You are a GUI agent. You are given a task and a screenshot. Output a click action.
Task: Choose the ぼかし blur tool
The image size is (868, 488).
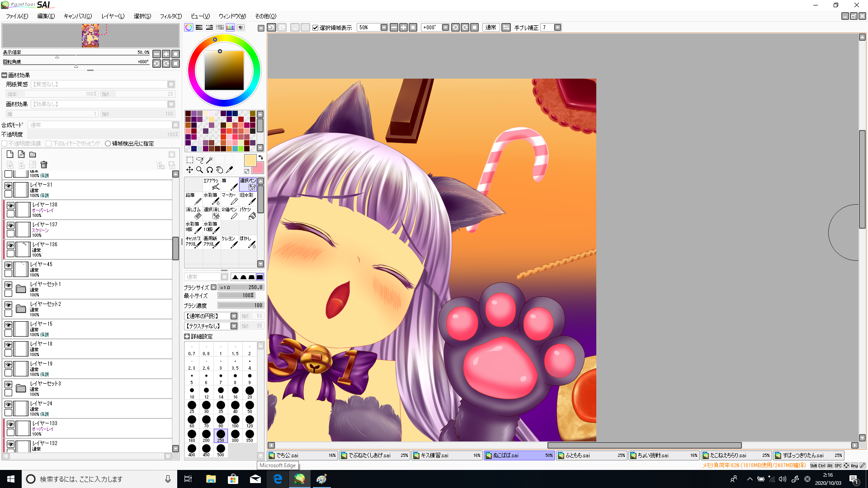coord(248,242)
